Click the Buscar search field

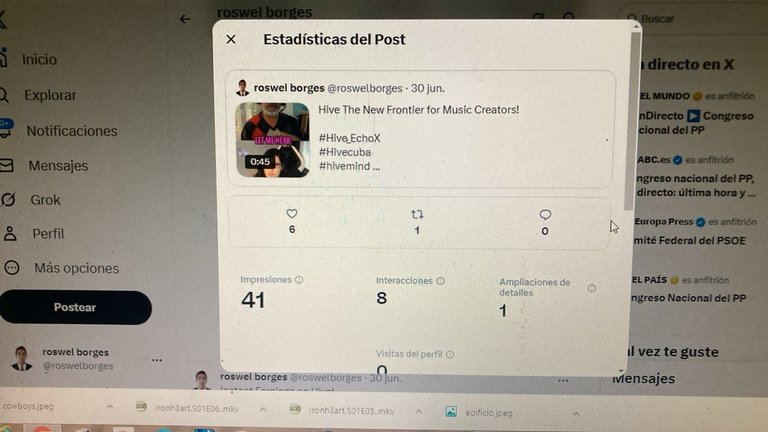(x=693, y=19)
